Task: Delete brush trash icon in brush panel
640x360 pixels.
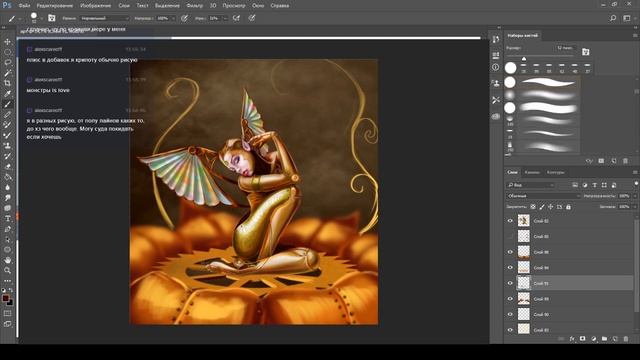Action: click(x=625, y=161)
